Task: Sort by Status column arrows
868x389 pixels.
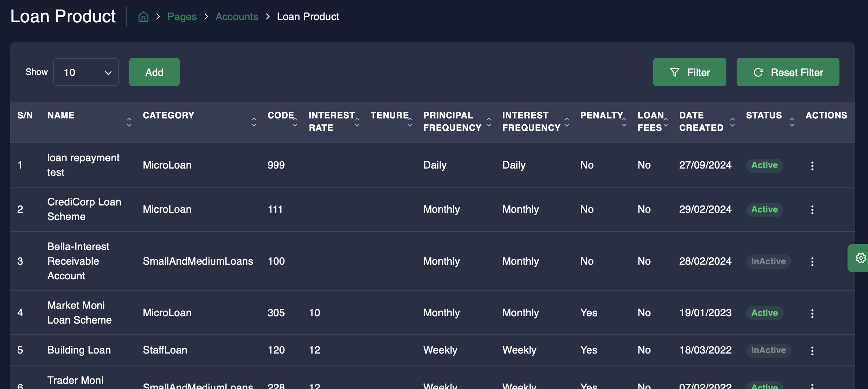Action: [792, 122]
